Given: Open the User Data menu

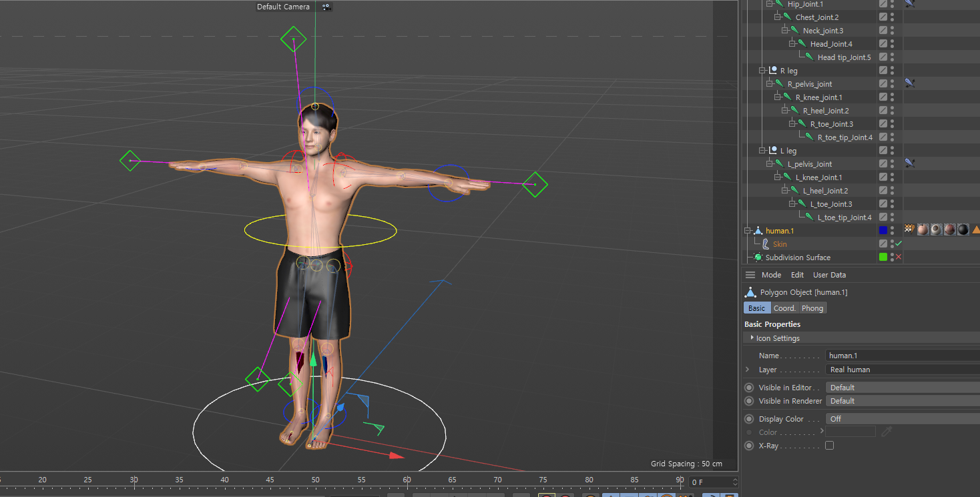Looking at the screenshot, I should (x=829, y=275).
